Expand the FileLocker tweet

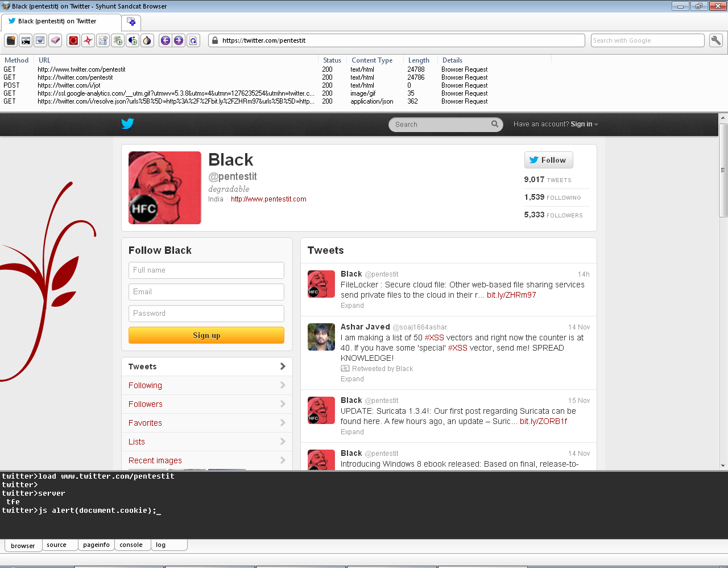pyautogui.click(x=352, y=306)
